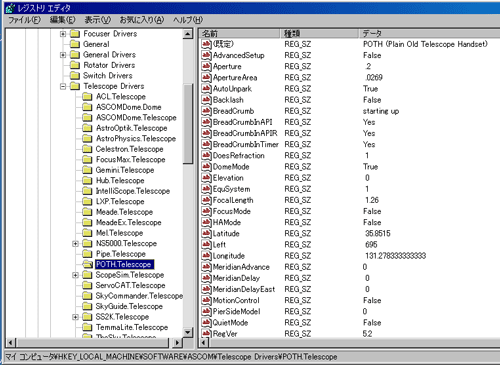Expand the ScopeSim.Telescope key
500x365 pixels.
tap(75, 275)
